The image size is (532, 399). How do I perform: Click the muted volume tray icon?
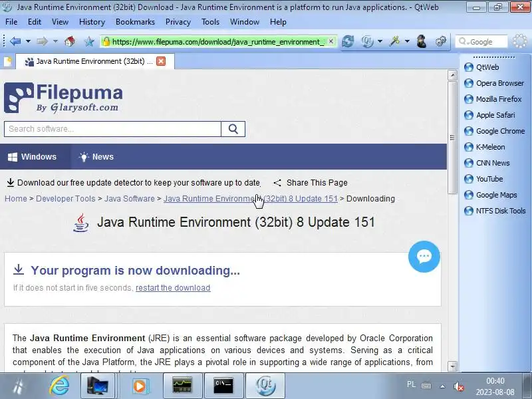tap(458, 386)
